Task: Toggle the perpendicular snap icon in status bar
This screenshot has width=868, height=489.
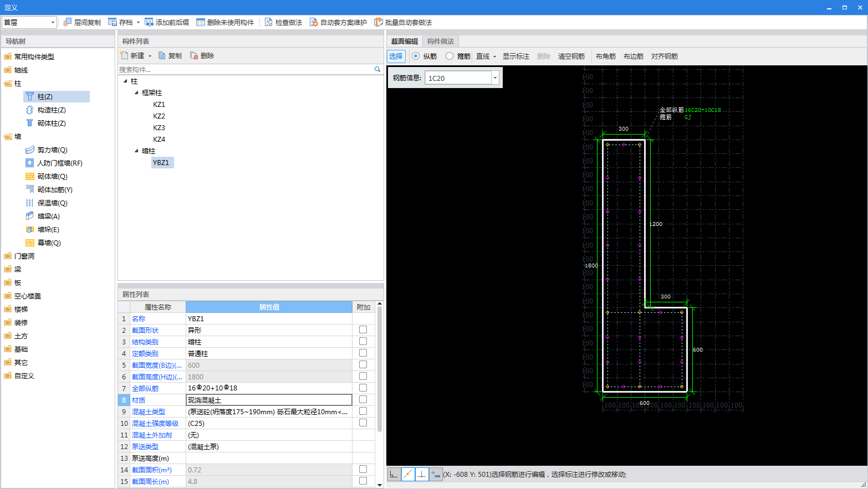Action: pos(422,474)
